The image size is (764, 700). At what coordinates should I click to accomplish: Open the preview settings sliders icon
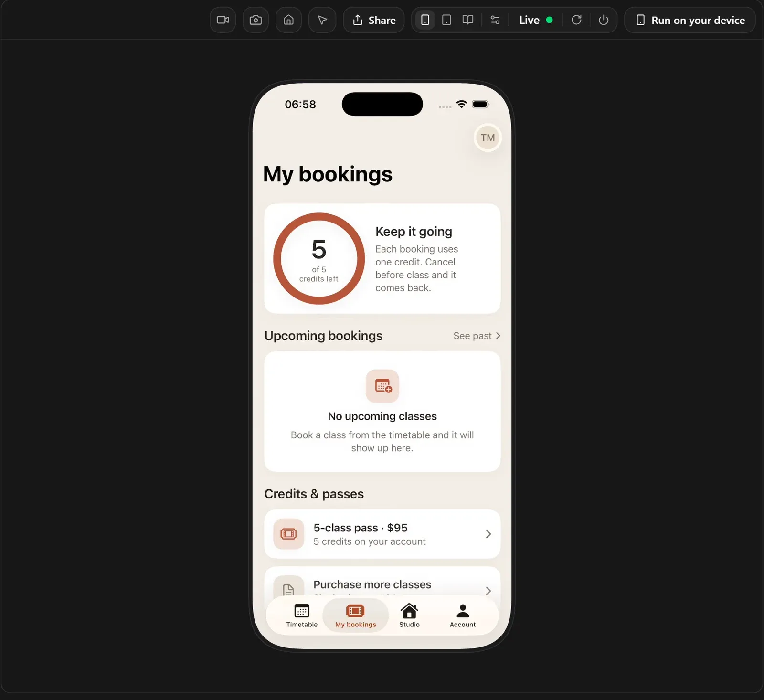(x=495, y=20)
